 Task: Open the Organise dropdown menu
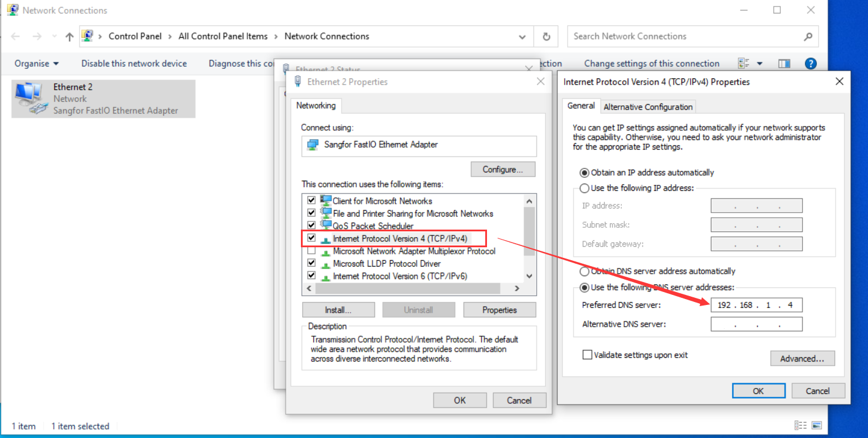point(37,64)
